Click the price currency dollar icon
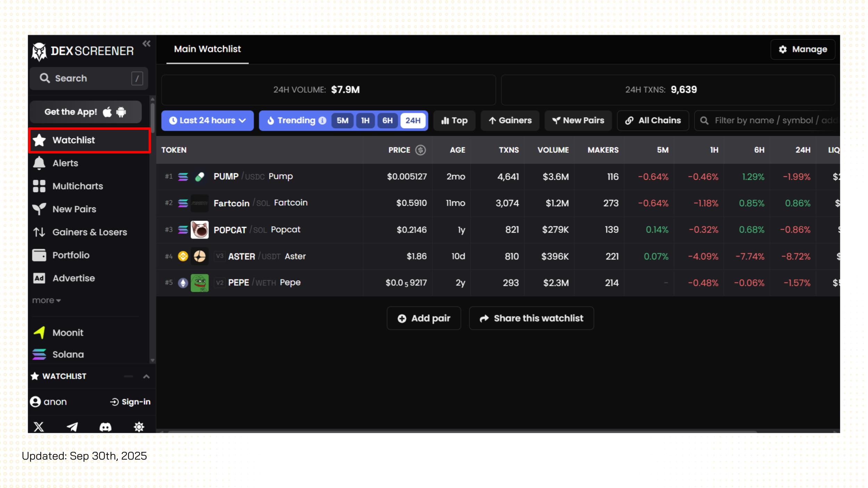This screenshot has height=488, width=868. [420, 150]
